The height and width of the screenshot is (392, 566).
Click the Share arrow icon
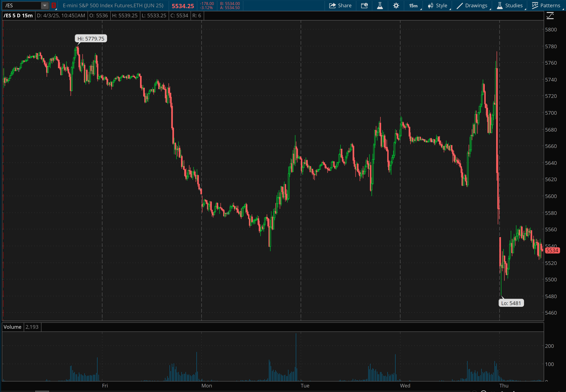(332, 6)
